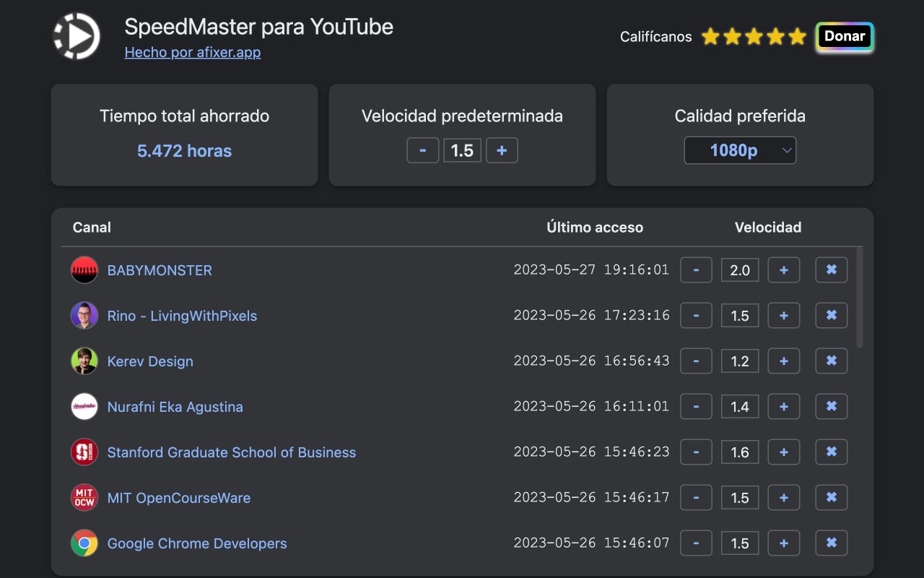Decrease speed for Kerev Design

click(696, 361)
